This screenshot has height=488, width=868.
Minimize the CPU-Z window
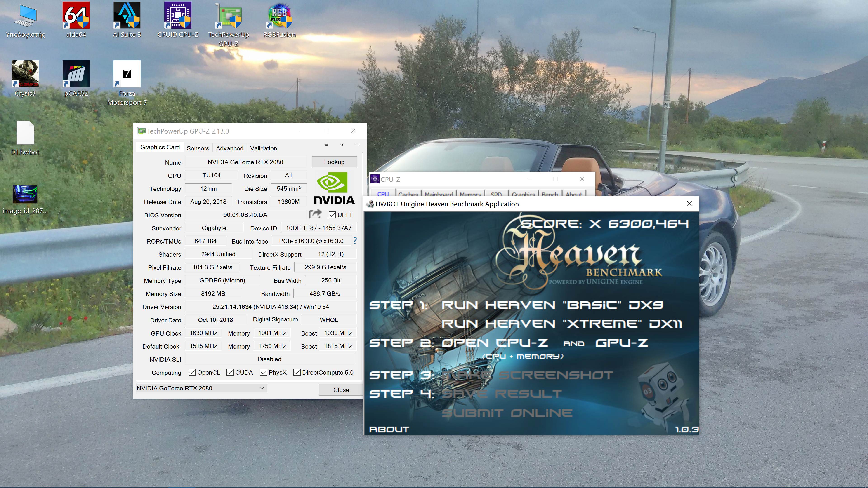529,179
